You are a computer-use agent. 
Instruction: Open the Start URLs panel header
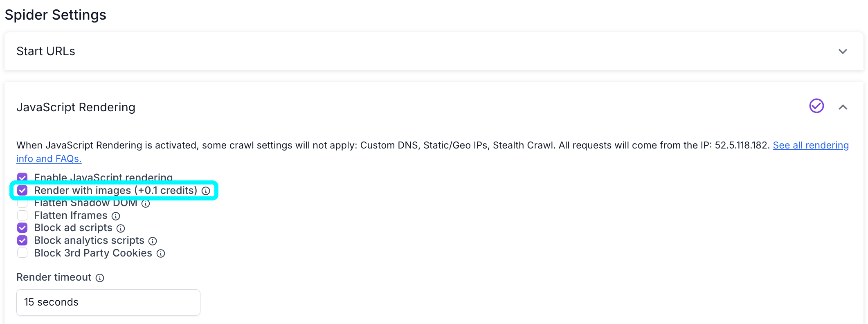tap(46, 52)
